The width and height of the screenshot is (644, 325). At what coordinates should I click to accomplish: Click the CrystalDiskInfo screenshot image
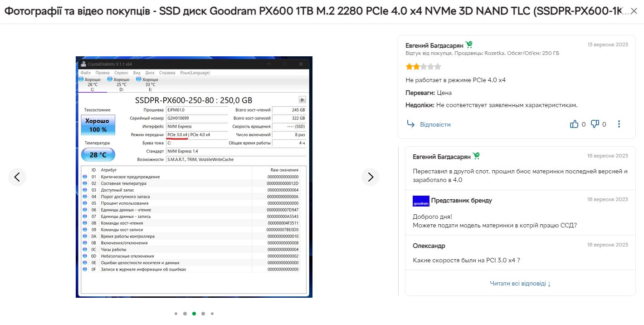pyautogui.click(x=194, y=177)
